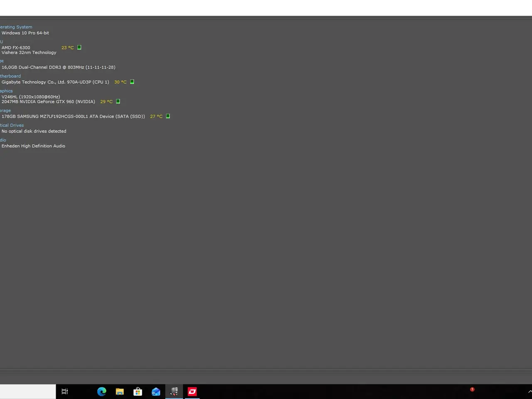
Task: Click the CPU temperature value 23 °C
Action: 67,48
